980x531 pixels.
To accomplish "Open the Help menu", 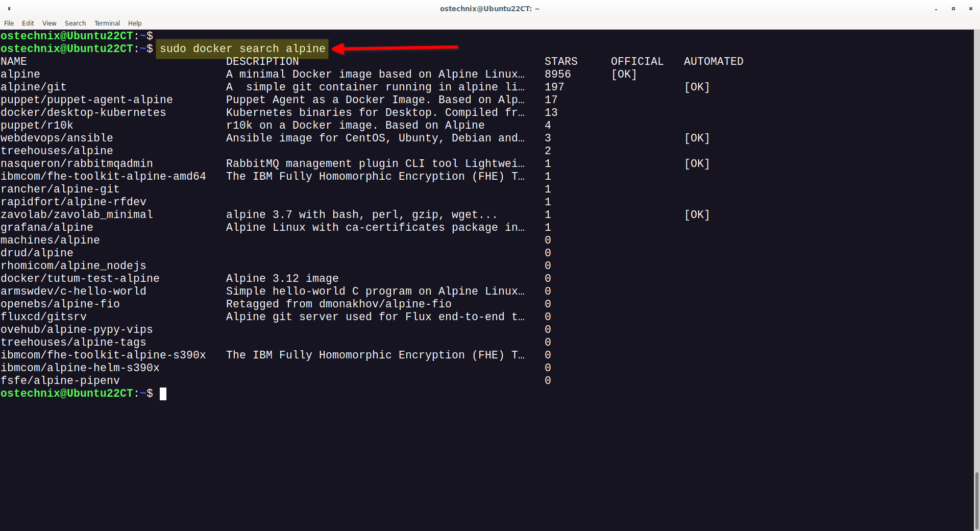I will click(x=134, y=23).
